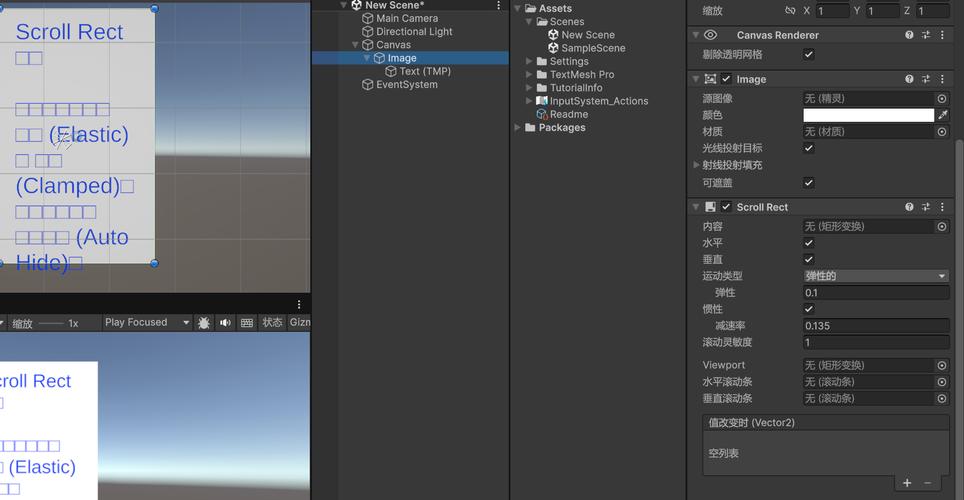Screen dimensions: 964x500
Task: Expand the Packages folder
Action: click(517, 127)
